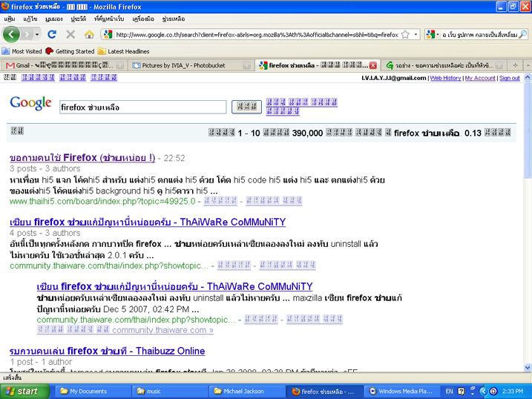Open the back/forward history dropdown arrow
532x399 pixels.
pos(37,34)
